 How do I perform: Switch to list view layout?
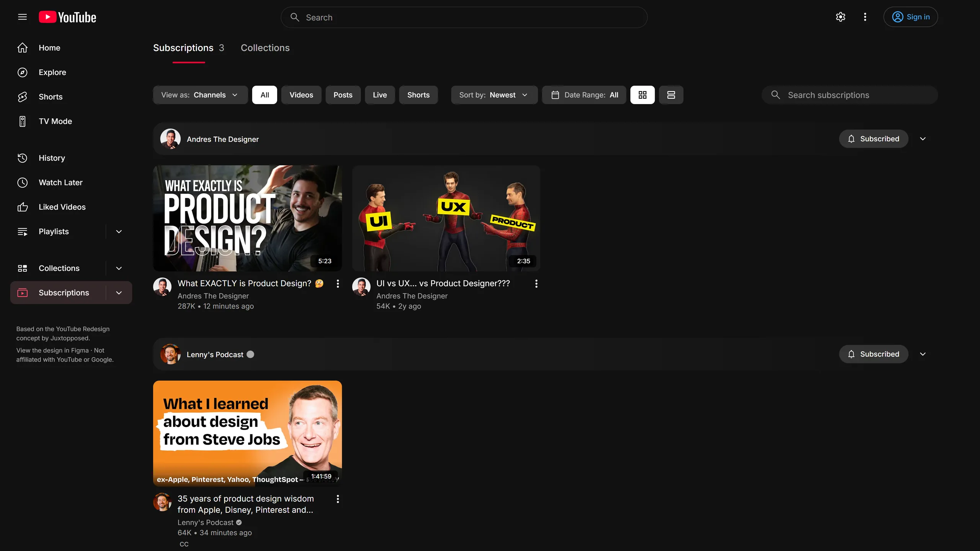[671, 95]
